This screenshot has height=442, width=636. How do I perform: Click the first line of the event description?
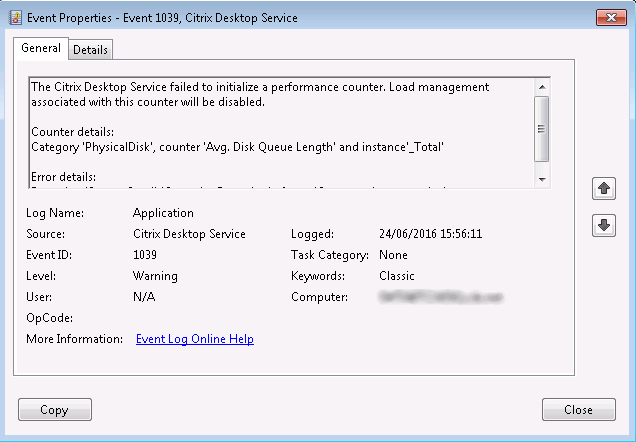[x=260, y=87]
